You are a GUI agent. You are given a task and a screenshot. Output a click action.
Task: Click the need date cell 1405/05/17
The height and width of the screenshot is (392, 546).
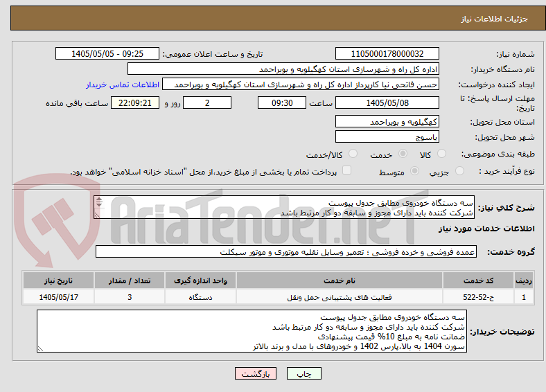[x=58, y=297]
